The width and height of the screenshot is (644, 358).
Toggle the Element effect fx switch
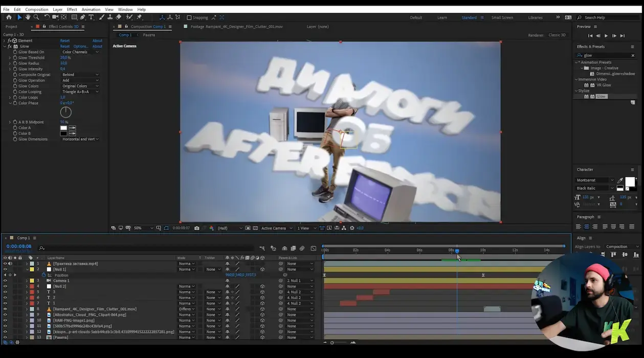point(10,41)
